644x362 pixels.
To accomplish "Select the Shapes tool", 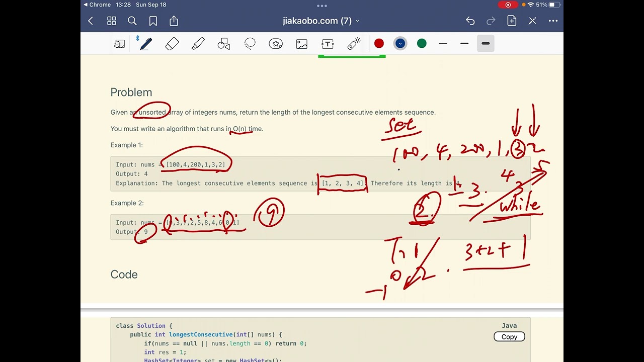I will tap(224, 44).
